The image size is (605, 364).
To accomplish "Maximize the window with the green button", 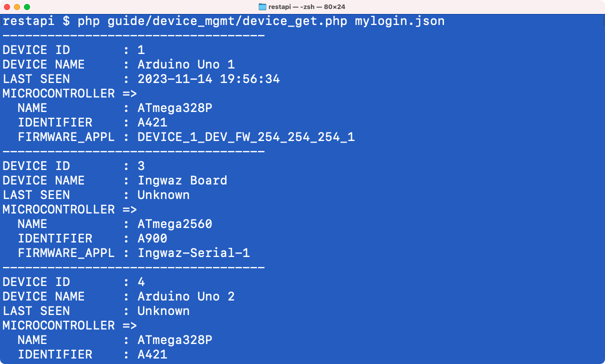I will point(27,7).
